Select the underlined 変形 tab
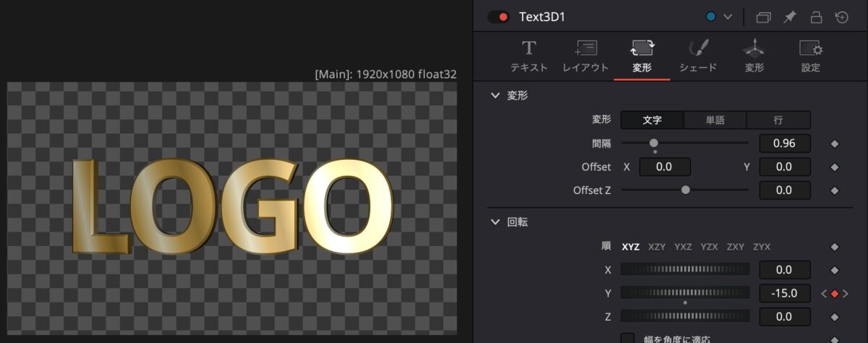 click(642, 56)
